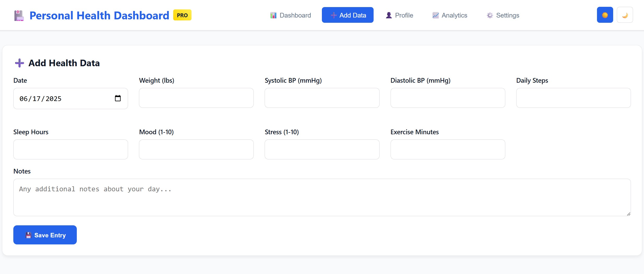Open the calendar picker in the Date field
Image resolution: width=644 pixels, height=274 pixels.
pyautogui.click(x=118, y=98)
